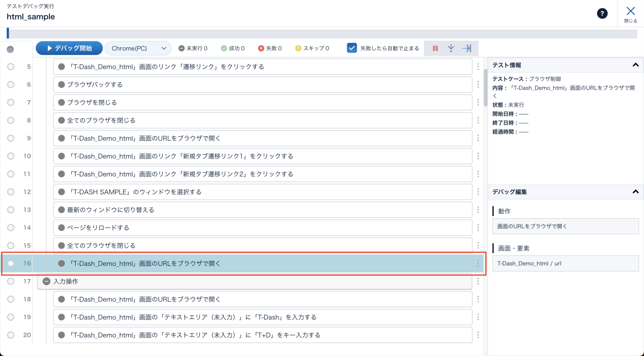Open the help question mark icon

pyautogui.click(x=602, y=13)
